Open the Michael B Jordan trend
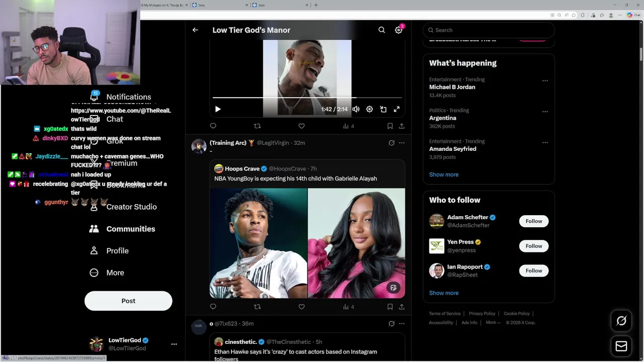 [x=452, y=87]
